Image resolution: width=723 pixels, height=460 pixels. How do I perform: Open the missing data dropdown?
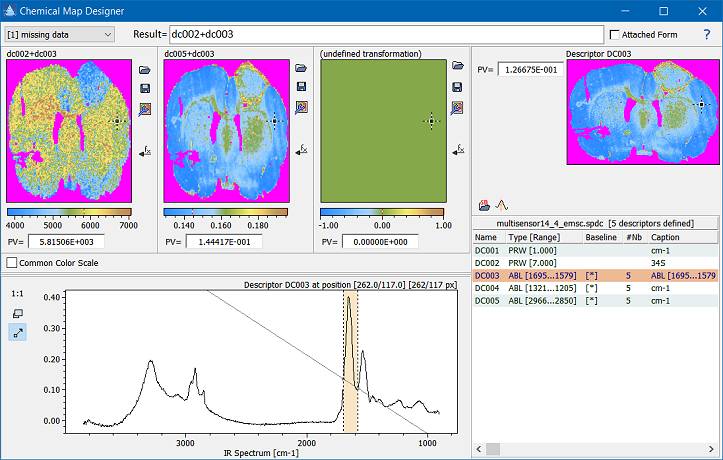pyautogui.click(x=59, y=34)
